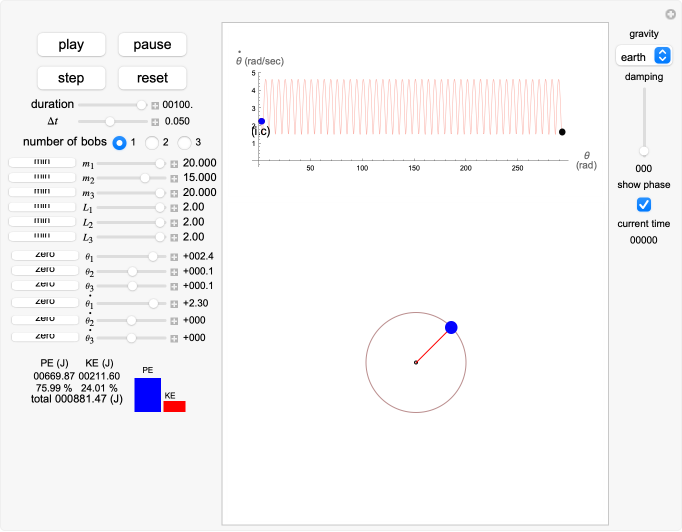Toggle the show phase checkbox

point(644,204)
